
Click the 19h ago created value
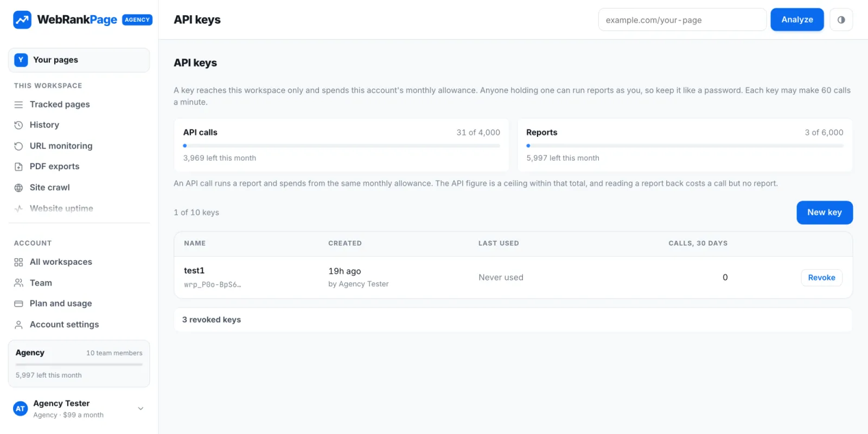pyautogui.click(x=344, y=271)
